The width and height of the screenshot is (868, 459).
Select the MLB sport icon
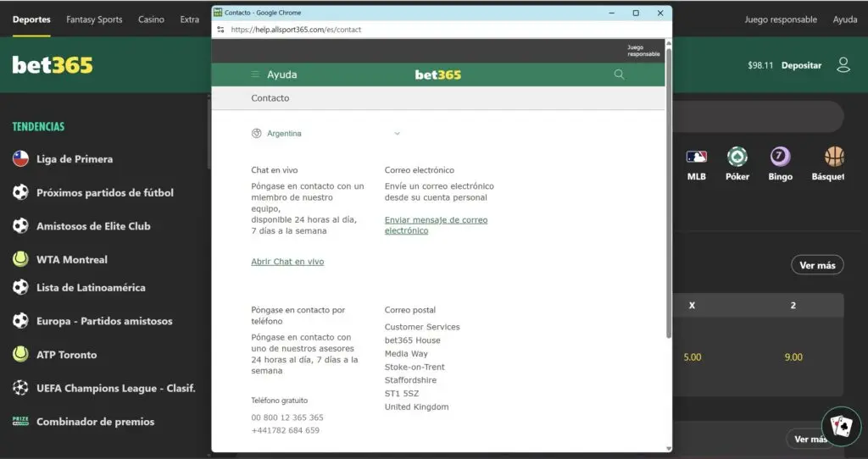697,157
